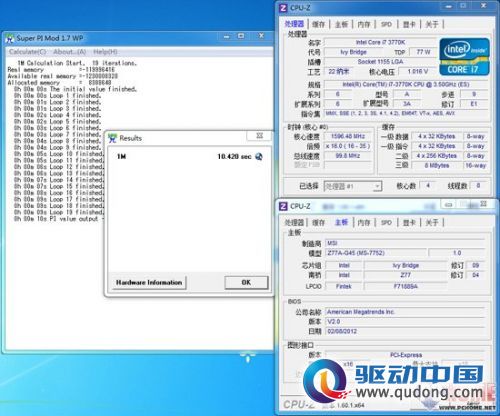Open the About...(A) menu
Screen dimensions: 500x416
coord(69,52)
